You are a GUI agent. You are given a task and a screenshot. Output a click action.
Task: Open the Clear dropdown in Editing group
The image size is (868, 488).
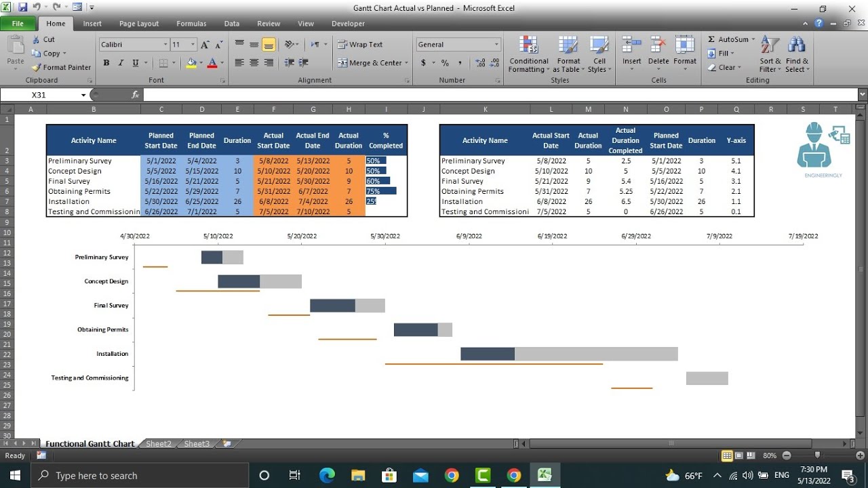[724, 68]
